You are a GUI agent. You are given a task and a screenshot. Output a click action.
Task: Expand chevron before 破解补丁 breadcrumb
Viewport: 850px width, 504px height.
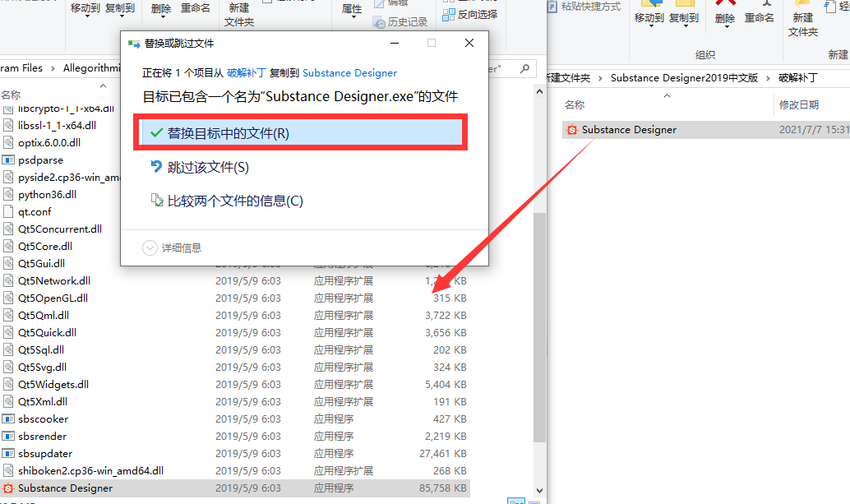tap(768, 78)
